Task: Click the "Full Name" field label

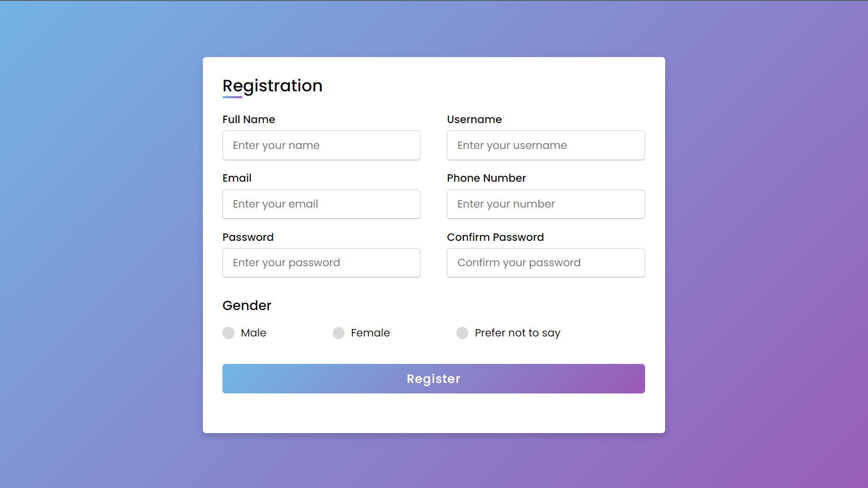Action: click(249, 119)
